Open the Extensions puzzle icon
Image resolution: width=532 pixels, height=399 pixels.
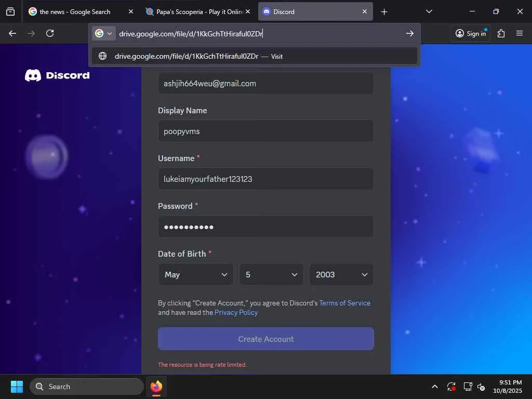(x=501, y=33)
